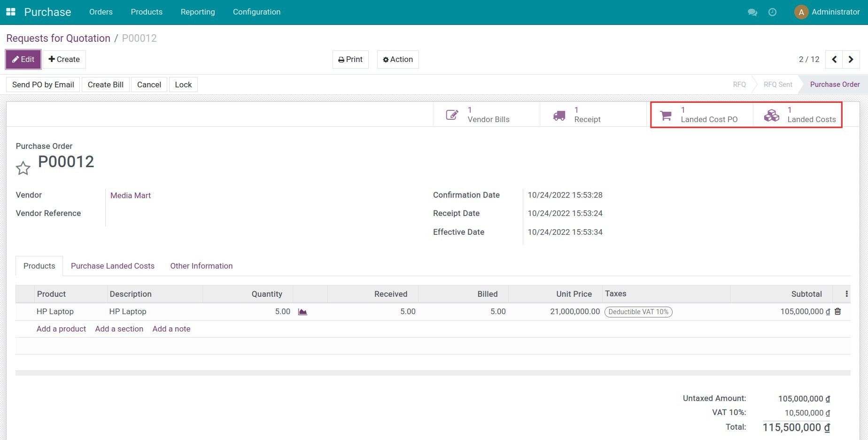This screenshot has width=868, height=440.
Task: Open the Landed Cost PO cart icon
Action: [665, 115]
